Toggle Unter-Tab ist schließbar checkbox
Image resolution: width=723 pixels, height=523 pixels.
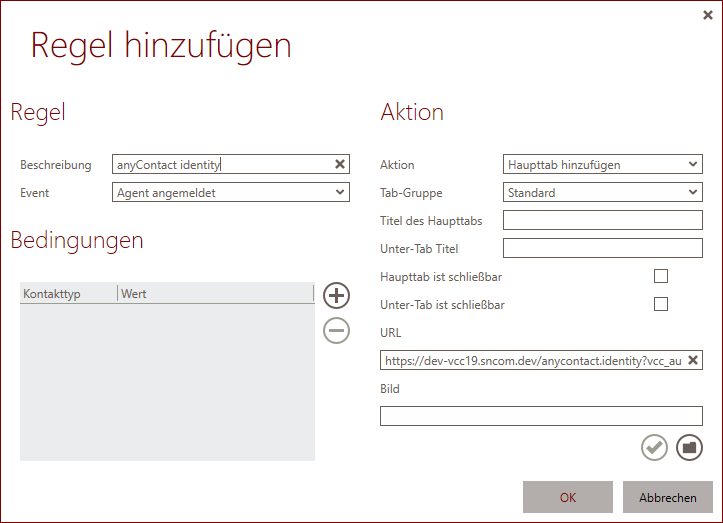[x=660, y=304]
